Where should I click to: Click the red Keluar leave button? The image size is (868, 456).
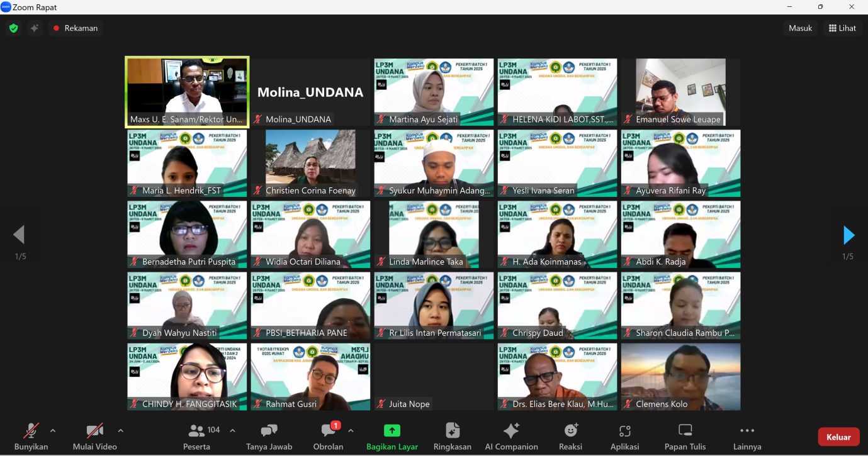click(x=838, y=437)
